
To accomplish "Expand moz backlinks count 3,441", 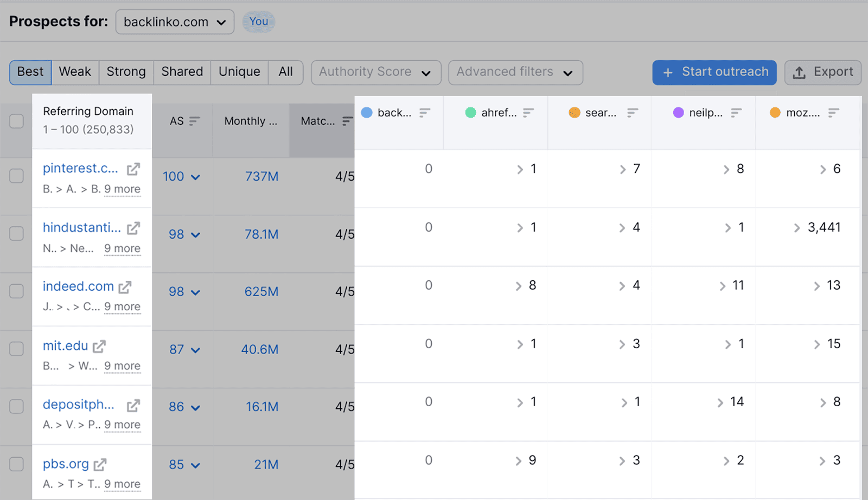I will pyautogui.click(x=797, y=228).
